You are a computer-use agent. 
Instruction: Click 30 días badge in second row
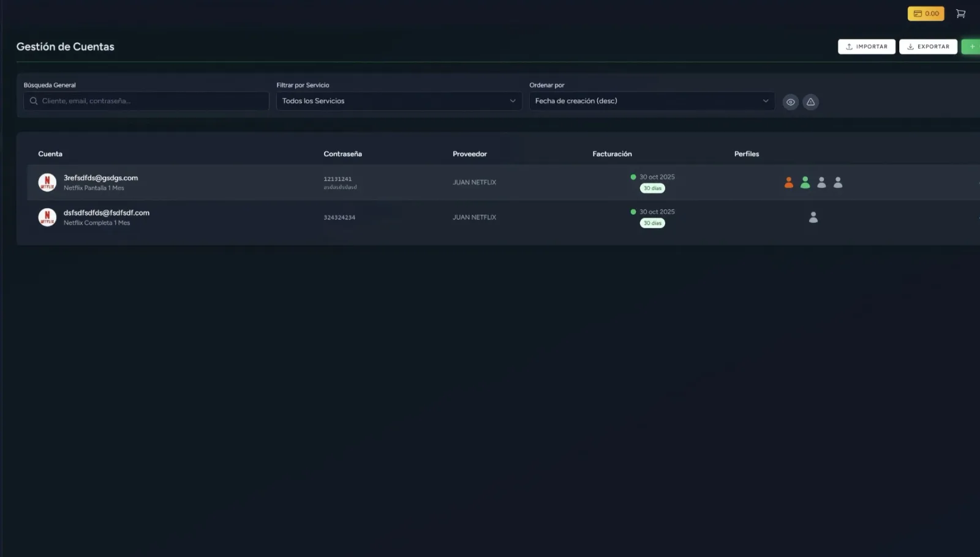[652, 223]
